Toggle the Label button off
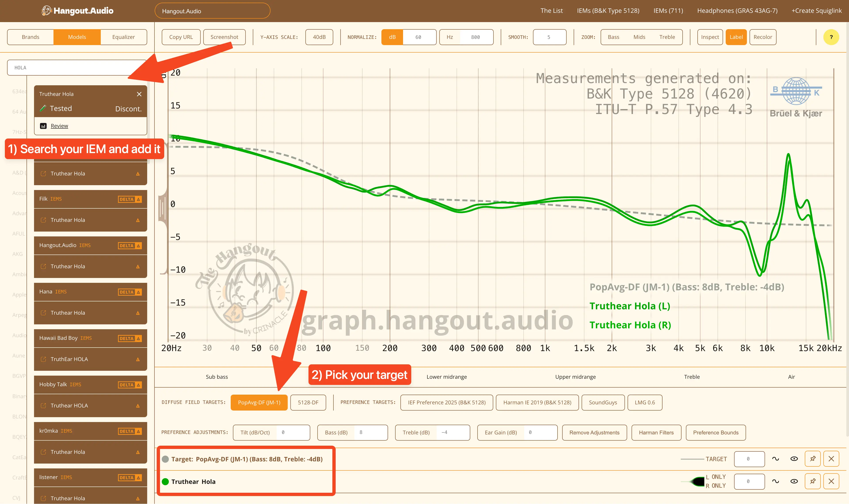849x504 pixels. pyautogui.click(x=736, y=37)
